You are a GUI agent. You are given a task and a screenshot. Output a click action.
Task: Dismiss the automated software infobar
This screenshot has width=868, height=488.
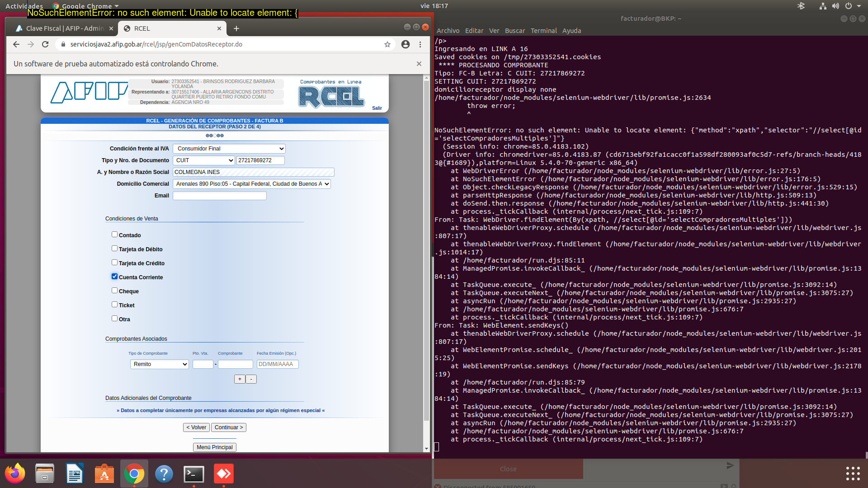pos(419,64)
